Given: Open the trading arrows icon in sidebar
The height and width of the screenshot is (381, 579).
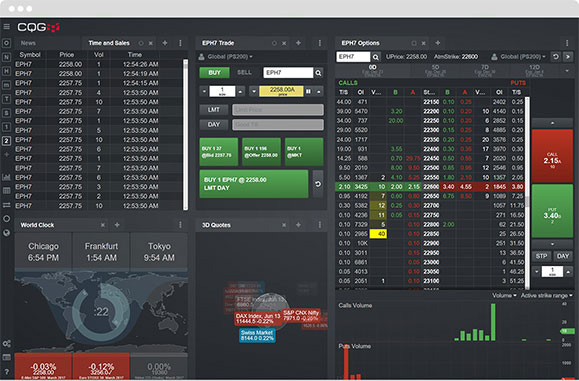Looking at the screenshot, I should pyautogui.click(x=6, y=205).
